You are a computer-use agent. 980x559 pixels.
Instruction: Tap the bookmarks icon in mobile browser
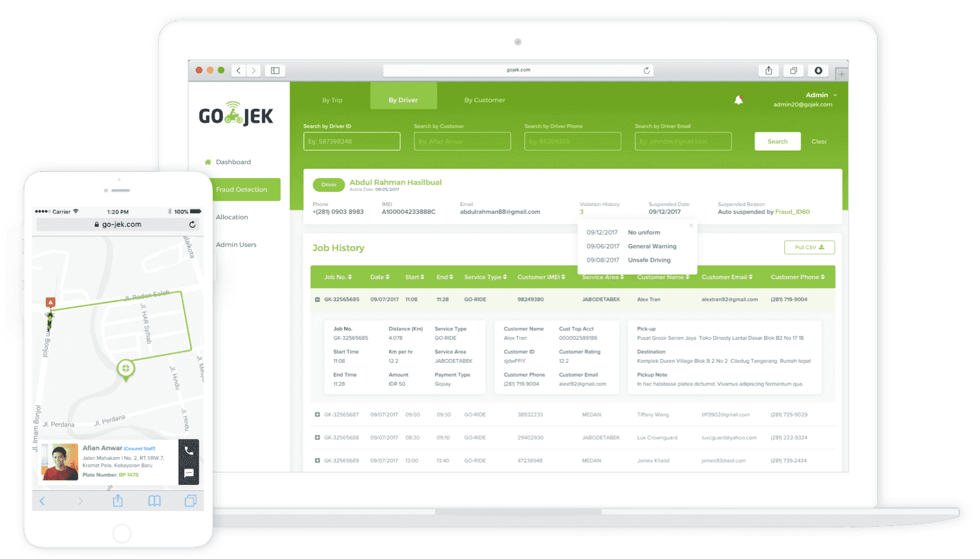coord(154,501)
